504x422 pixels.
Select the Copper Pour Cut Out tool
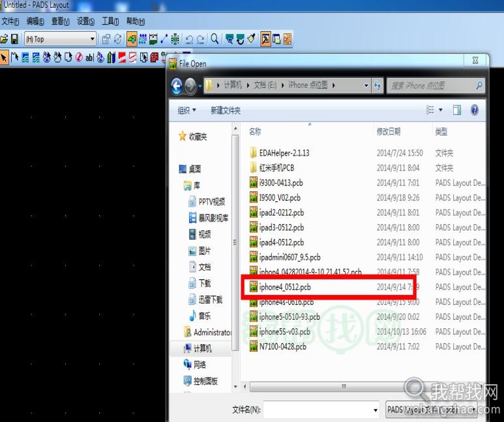57,57
